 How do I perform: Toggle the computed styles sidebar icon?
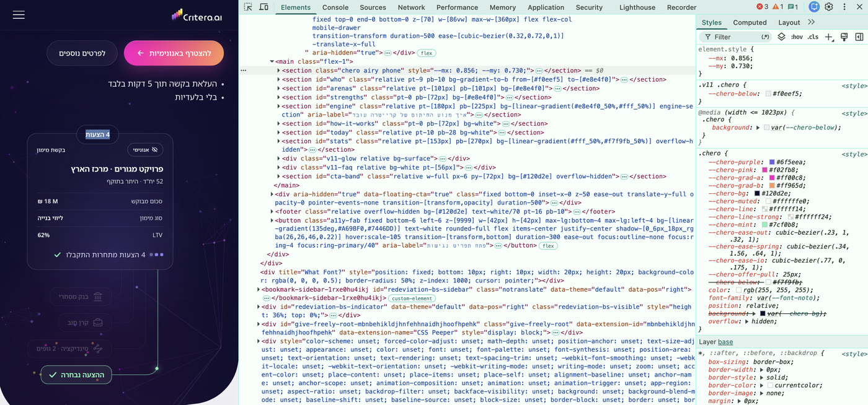point(859,37)
